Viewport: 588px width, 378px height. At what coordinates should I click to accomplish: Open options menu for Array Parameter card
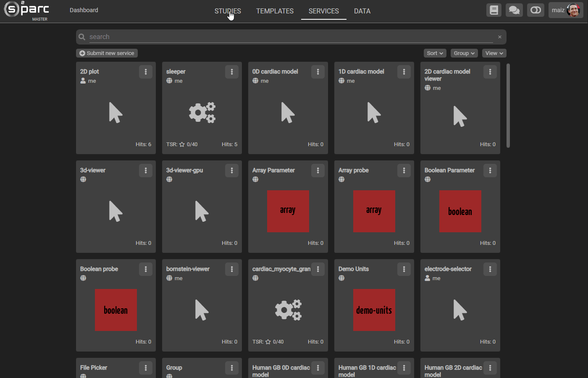[318, 171]
